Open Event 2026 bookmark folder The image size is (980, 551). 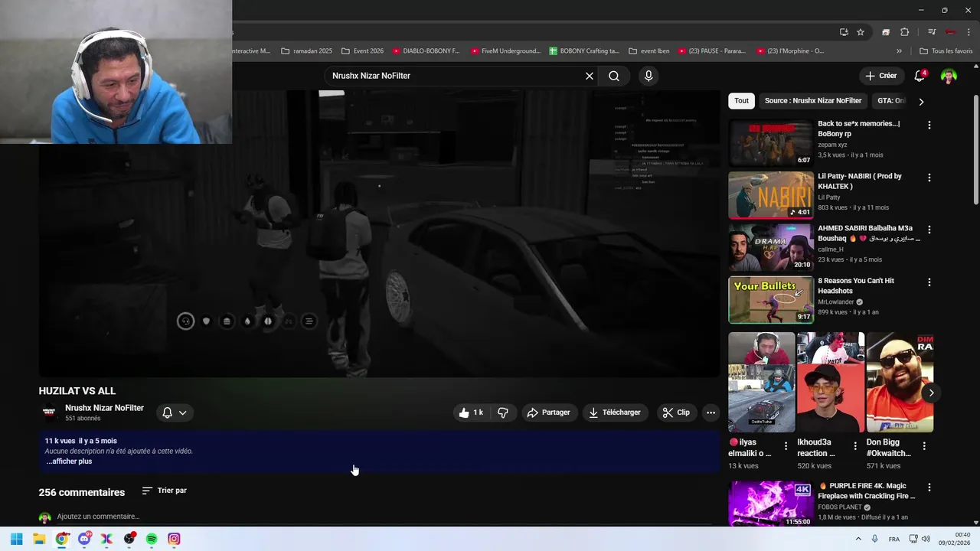[362, 51]
